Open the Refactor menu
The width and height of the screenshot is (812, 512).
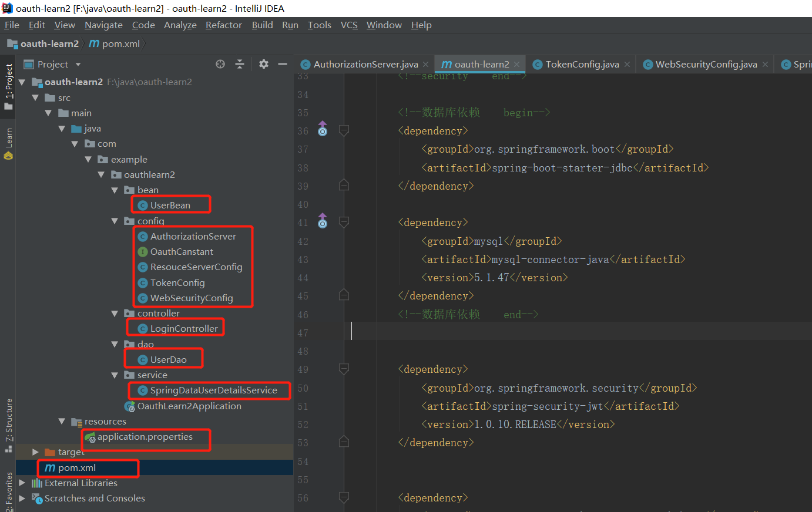tap(224, 25)
